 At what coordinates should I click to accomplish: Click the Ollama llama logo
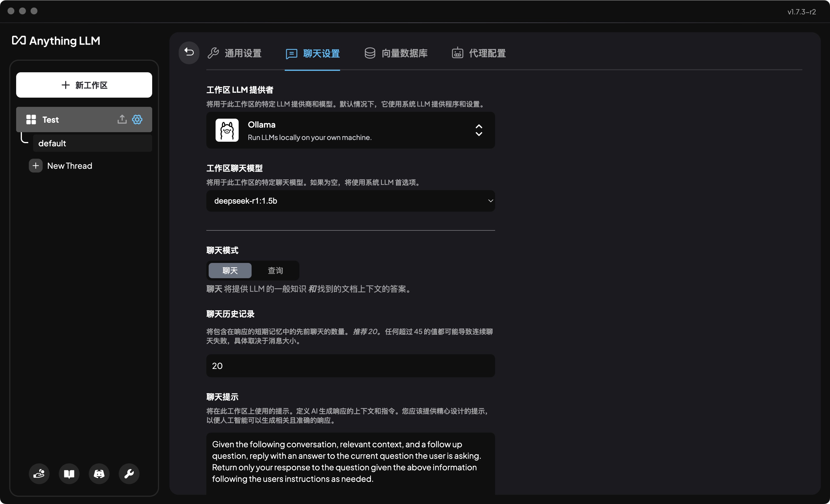(227, 130)
